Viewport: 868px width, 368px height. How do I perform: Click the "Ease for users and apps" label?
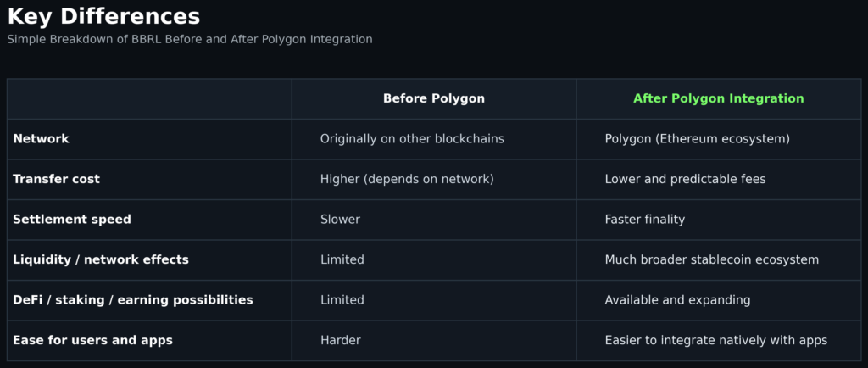92,340
